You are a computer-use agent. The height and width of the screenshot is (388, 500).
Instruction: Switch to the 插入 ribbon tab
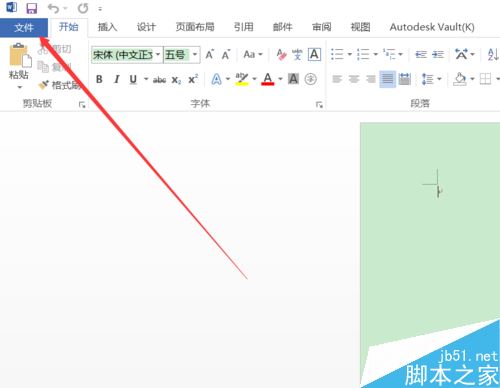[x=107, y=27]
